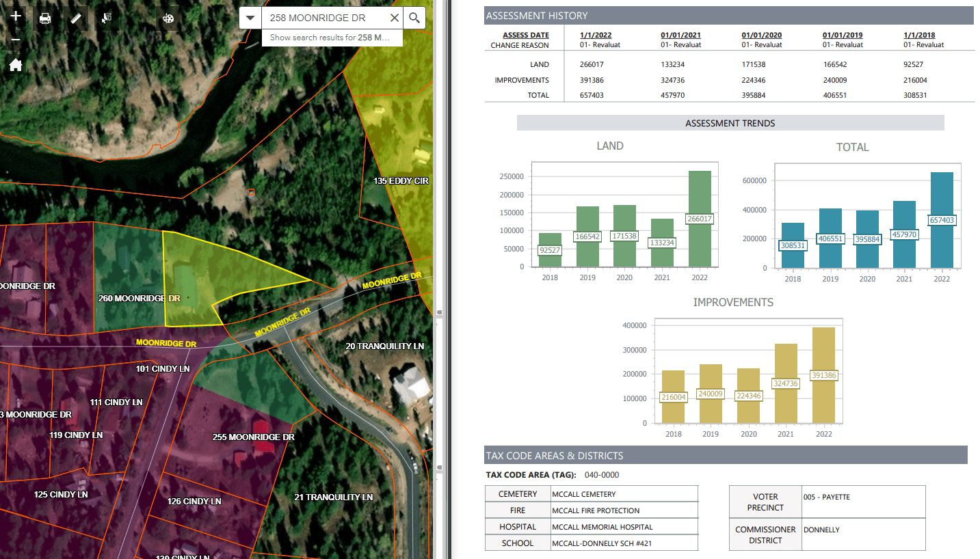Click 2020 improvements value 224346 in history table
This screenshot has height=559, width=980.
click(754, 81)
